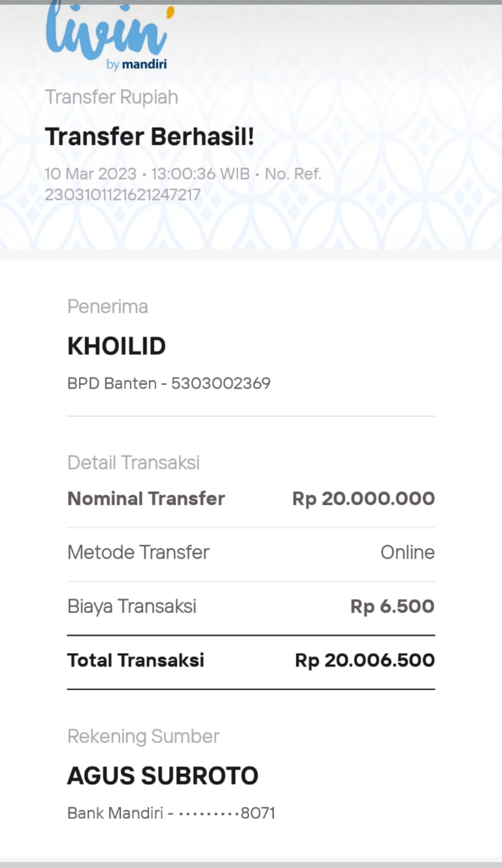The height and width of the screenshot is (868, 502).
Task: Click the "Total Transaksi" row label
Action: 136,660
